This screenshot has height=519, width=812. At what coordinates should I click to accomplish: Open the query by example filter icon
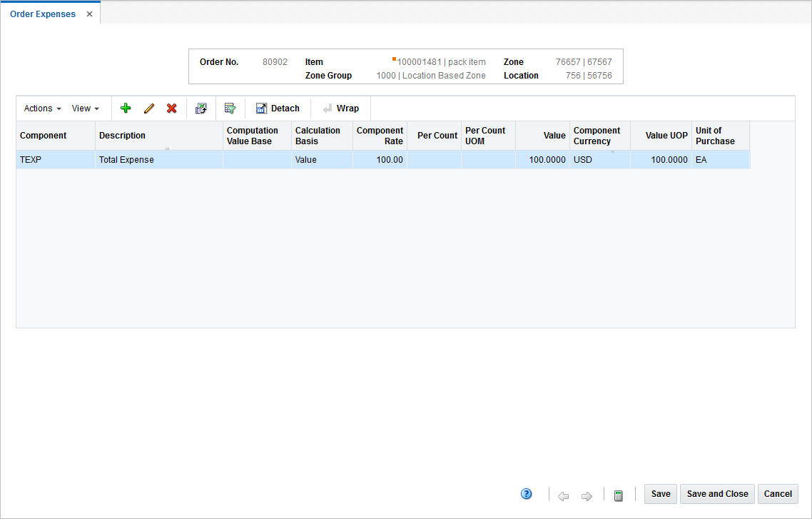(x=230, y=108)
